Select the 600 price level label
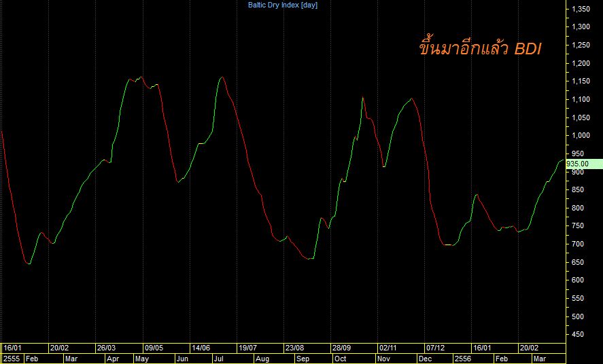Screen dimensions: 603x364 tap(578, 280)
